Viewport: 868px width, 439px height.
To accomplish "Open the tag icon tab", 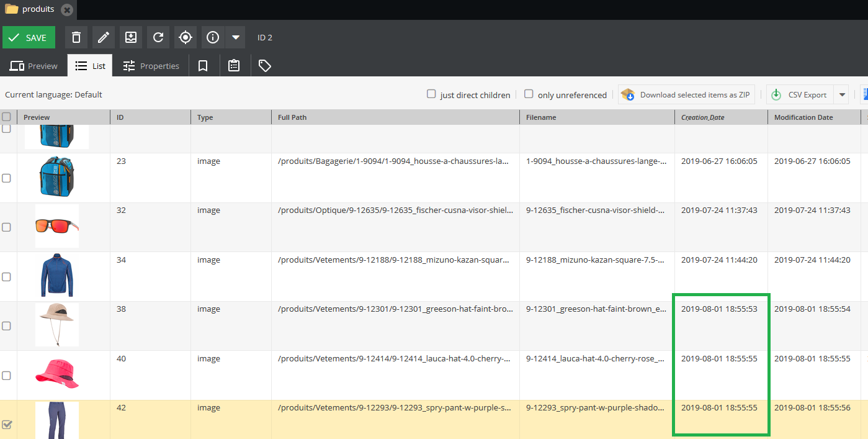I will [265, 66].
